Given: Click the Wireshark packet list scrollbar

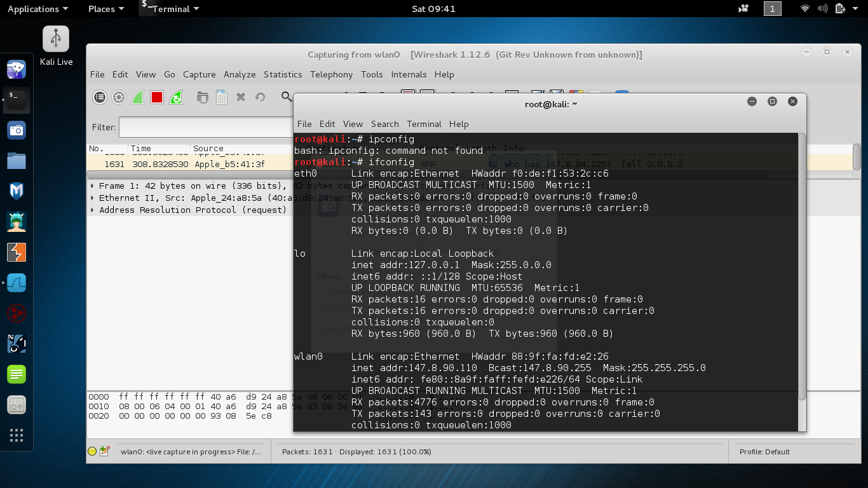Looking at the screenshot, I should click(x=857, y=156).
